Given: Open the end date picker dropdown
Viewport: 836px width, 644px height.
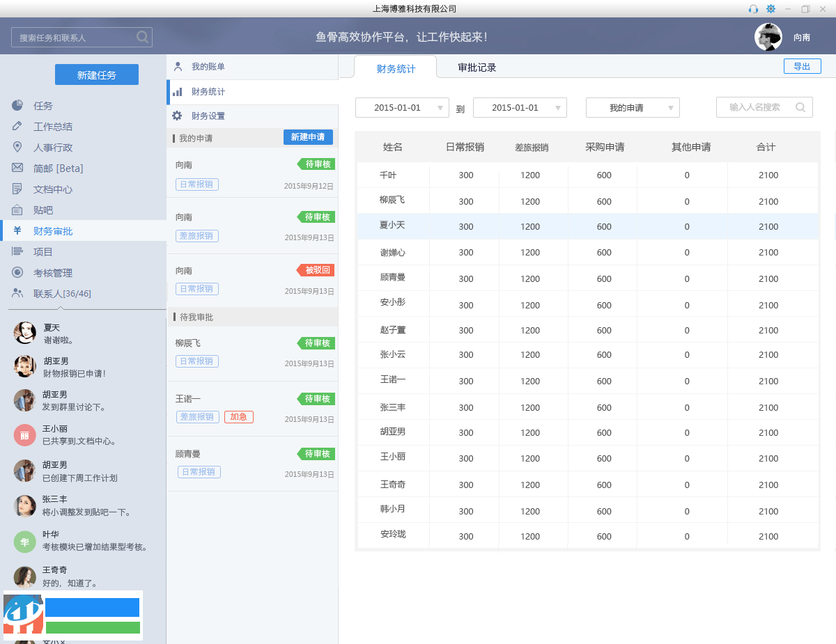Looking at the screenshot, I should point(557,107).
